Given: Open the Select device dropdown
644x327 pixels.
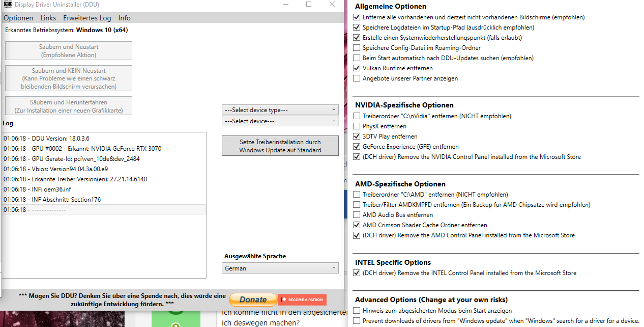Looking at the screenshot, I should pos(280,121).
